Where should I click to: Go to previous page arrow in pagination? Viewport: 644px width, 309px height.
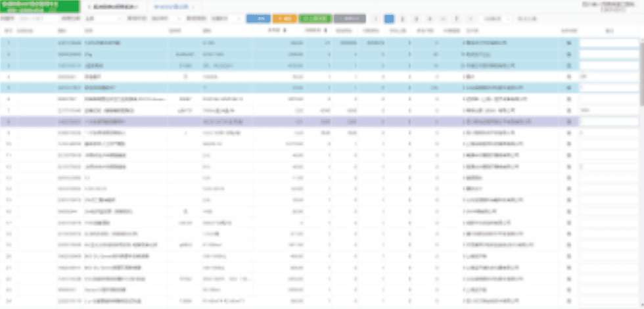(376, 18)
